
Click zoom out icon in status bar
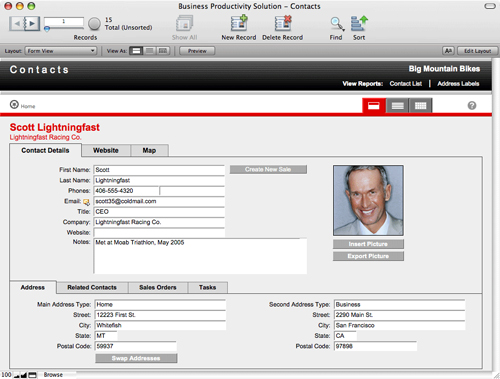tap(17, 375)
